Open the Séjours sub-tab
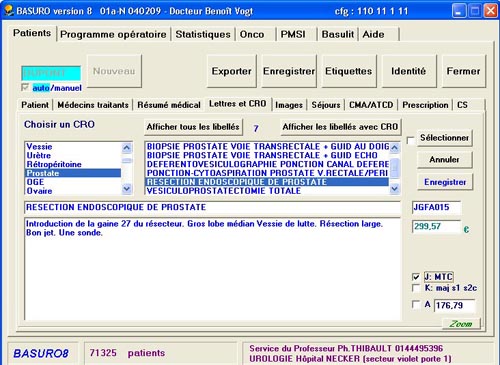Viewport: 500px width, 365px height. click(326, 105)
